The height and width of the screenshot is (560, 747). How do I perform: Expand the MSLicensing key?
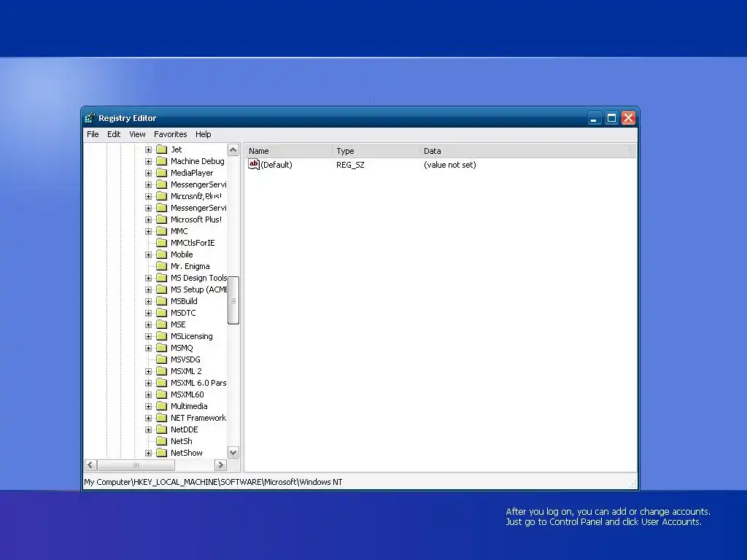tap(149, 336)
